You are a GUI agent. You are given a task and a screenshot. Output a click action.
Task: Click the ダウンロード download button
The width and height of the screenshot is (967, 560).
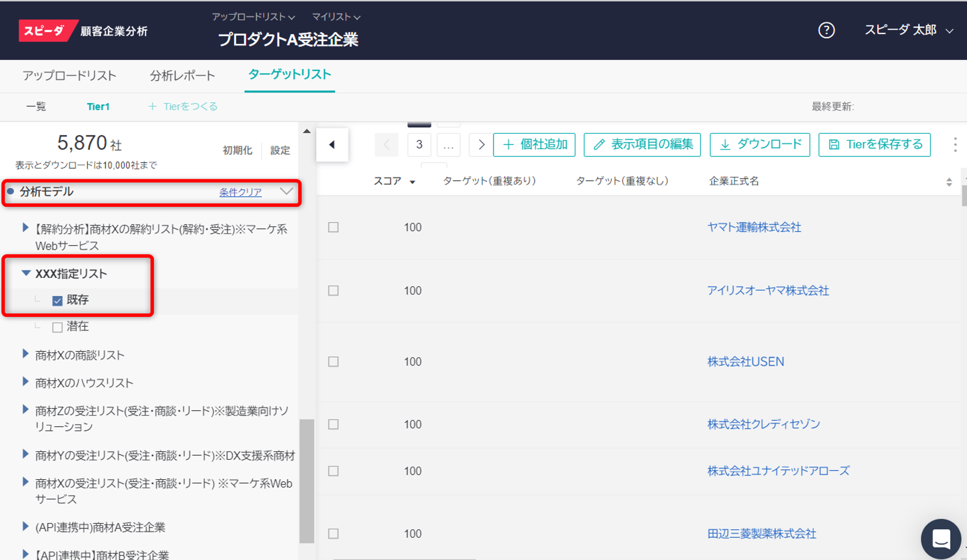[759, 145]
